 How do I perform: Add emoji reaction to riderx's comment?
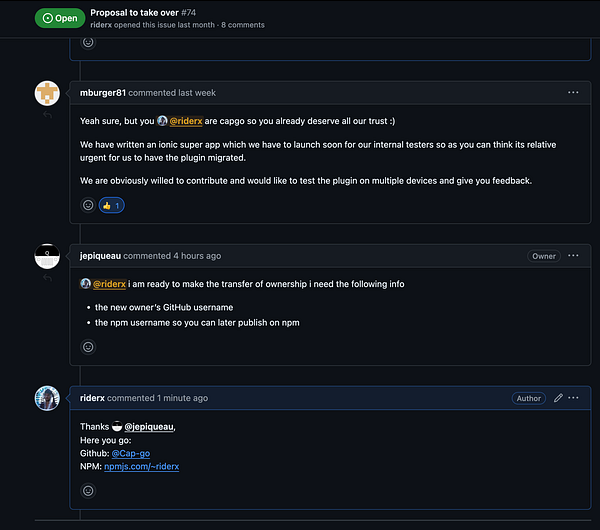tap(88, 491)
